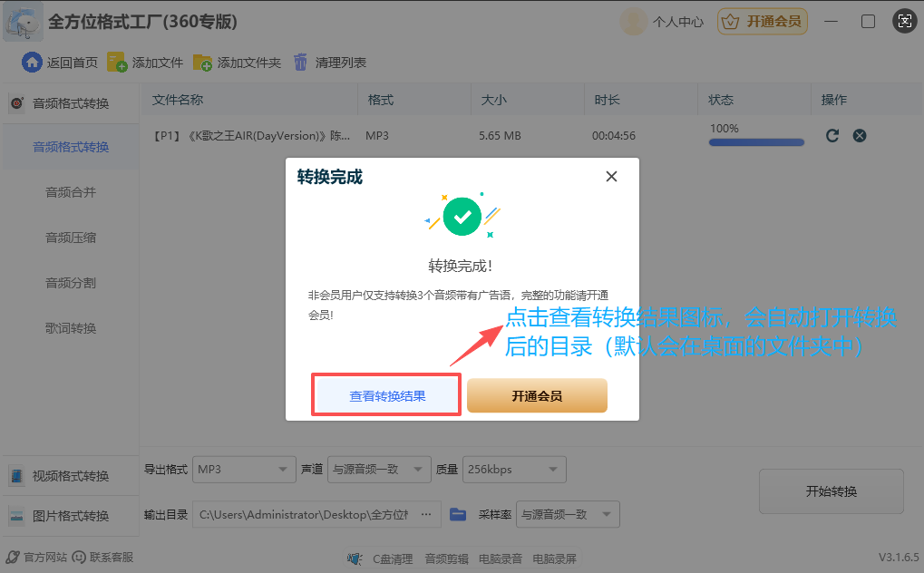This screenshot has width=924, height=573.
Task: Click the retry conversion icon in the file row
Action: (832, 136)
